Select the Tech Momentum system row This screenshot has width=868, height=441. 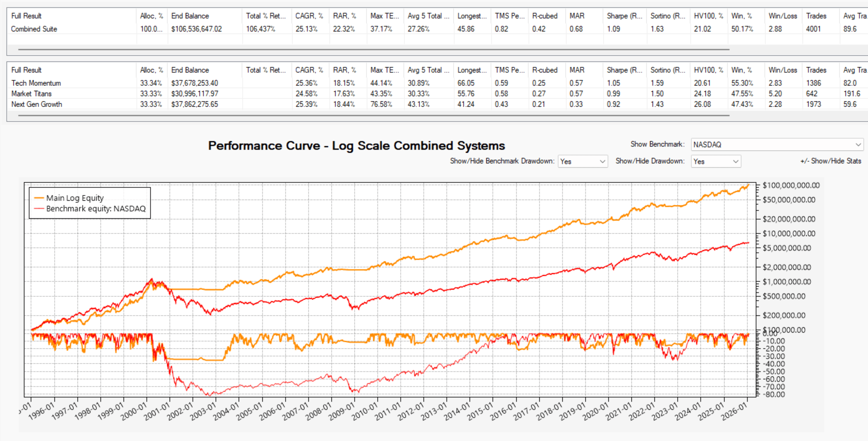(x=36, y=83)
